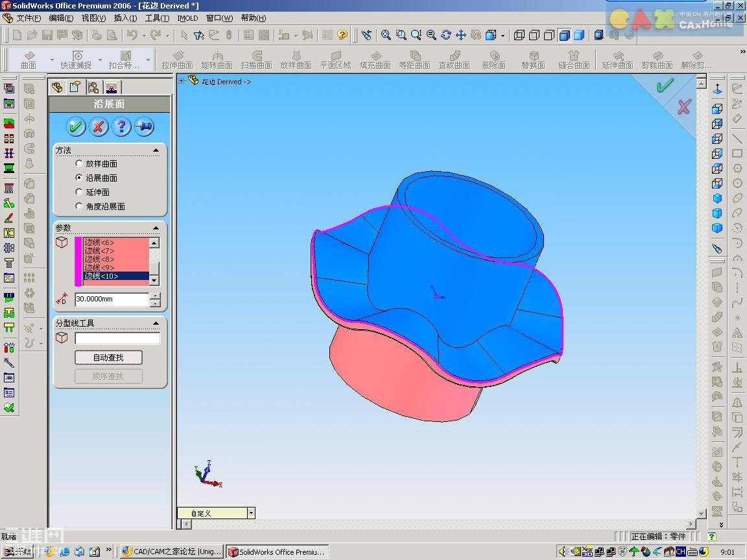Screen dimensions: 747x560
Task: Open the 工具(T) menu
Action: coord(157,18)
